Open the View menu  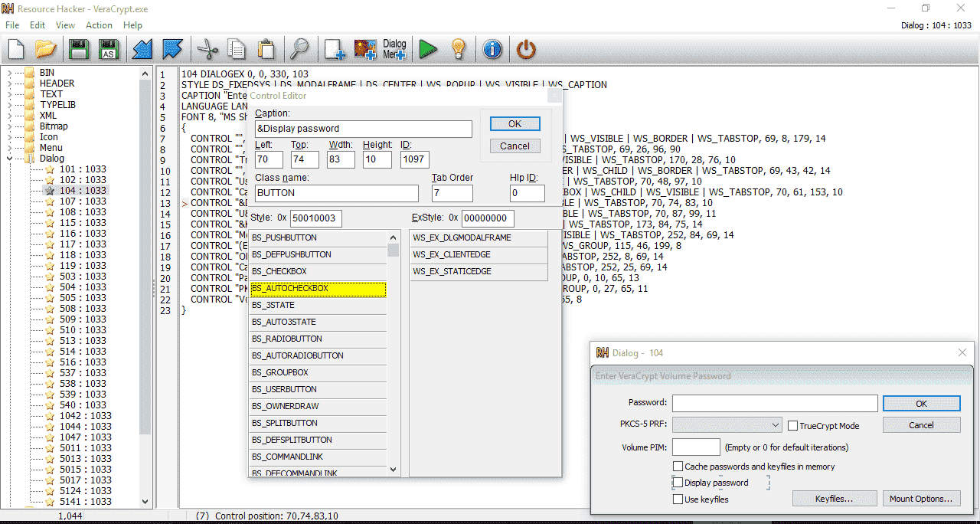(x=65, y=25)
